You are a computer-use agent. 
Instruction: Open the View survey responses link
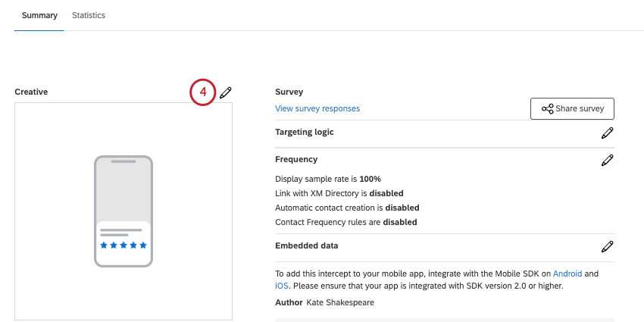[317, 108]
